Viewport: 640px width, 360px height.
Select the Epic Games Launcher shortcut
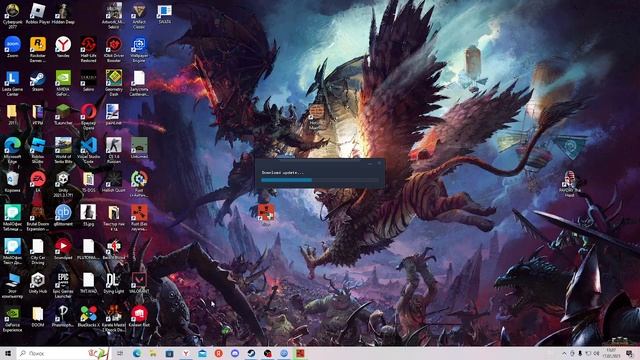[63, 285]
